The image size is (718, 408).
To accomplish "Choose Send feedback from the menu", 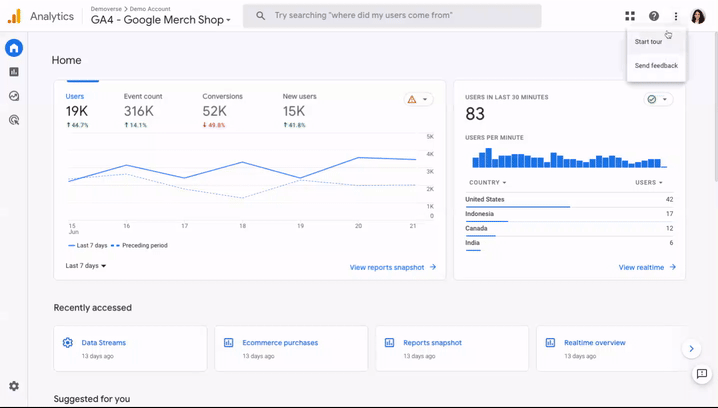I will (x=656, y=66).
